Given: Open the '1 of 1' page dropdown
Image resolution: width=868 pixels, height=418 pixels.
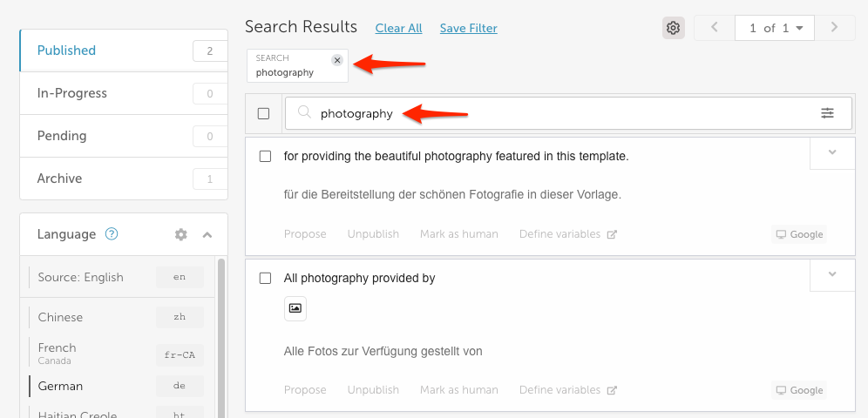Looking at the screenshot, I should point(775,28).
